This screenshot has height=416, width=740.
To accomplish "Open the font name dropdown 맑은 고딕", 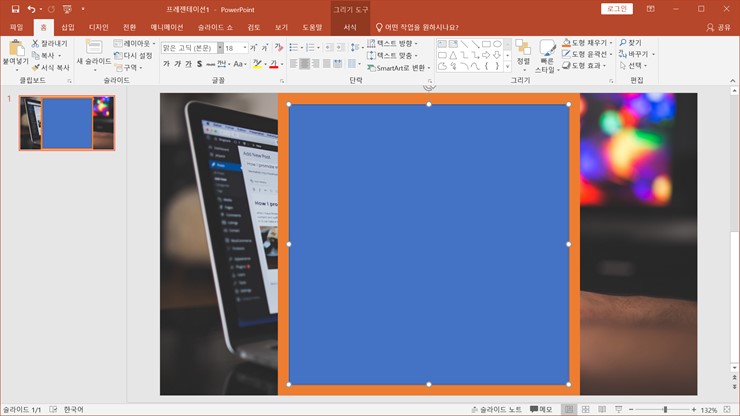I will (x=220, y=48).
